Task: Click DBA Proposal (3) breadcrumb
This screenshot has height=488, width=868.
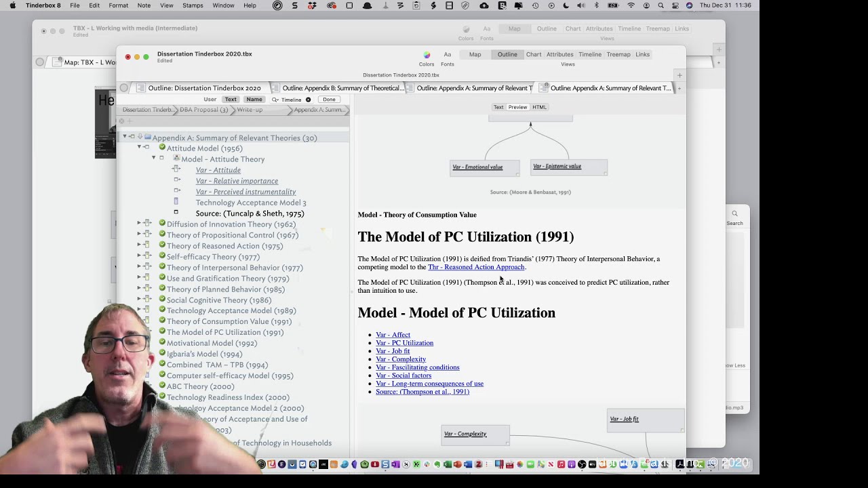Action: 203,110
